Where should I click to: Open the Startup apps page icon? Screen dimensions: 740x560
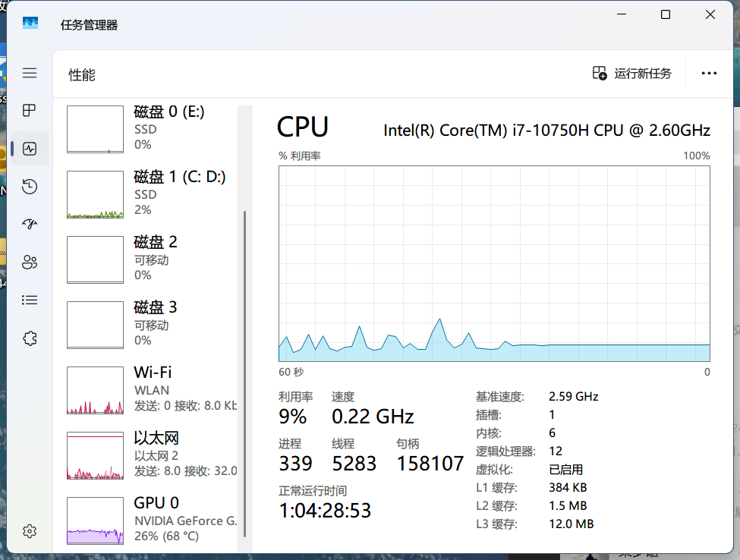pyautogui.click(x=30, y=224)
